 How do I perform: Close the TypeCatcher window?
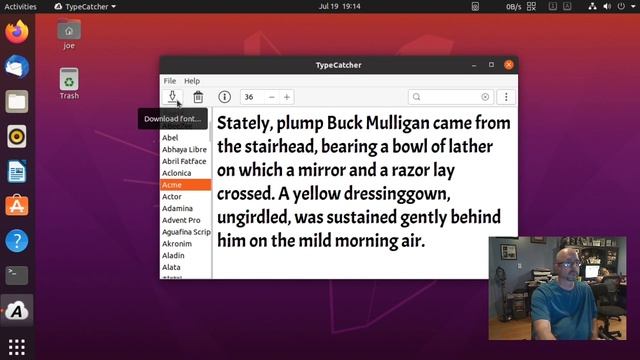[x=509, y=65]
